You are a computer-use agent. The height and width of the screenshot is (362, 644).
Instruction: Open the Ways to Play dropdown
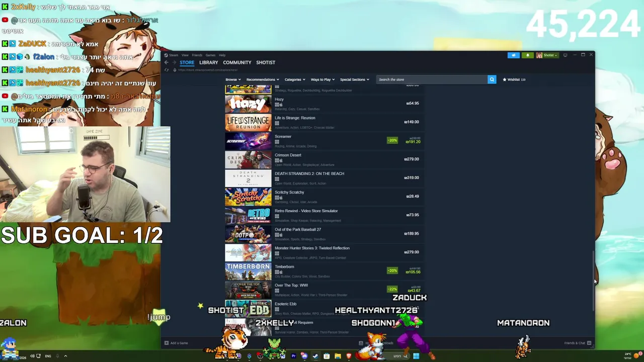click(x=323, y=79)
